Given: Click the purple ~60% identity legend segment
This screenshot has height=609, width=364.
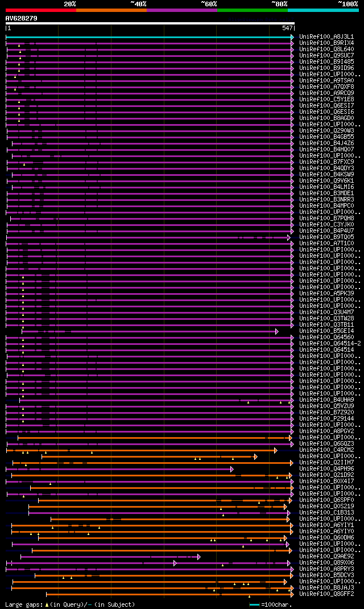Looking at the screenshot, I should (182, 10).
